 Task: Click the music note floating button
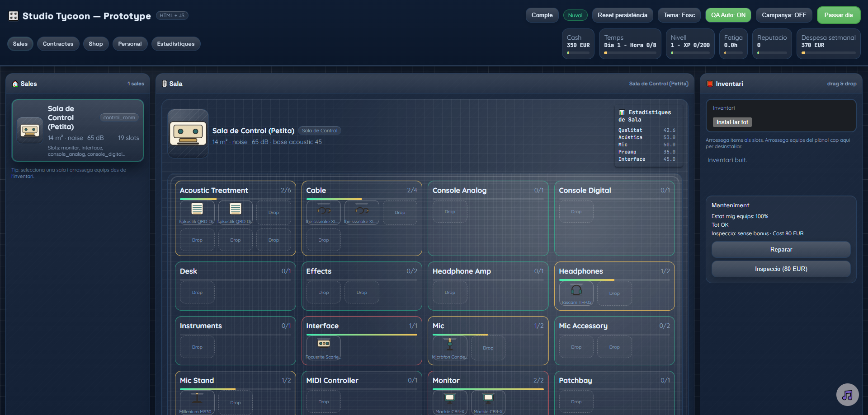click(x=847, y=395)
